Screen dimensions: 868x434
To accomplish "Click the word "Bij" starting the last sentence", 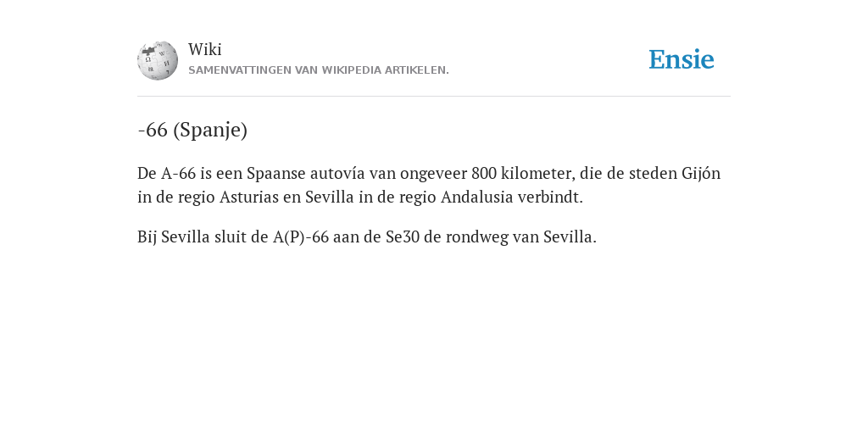I will coord(147,237).
